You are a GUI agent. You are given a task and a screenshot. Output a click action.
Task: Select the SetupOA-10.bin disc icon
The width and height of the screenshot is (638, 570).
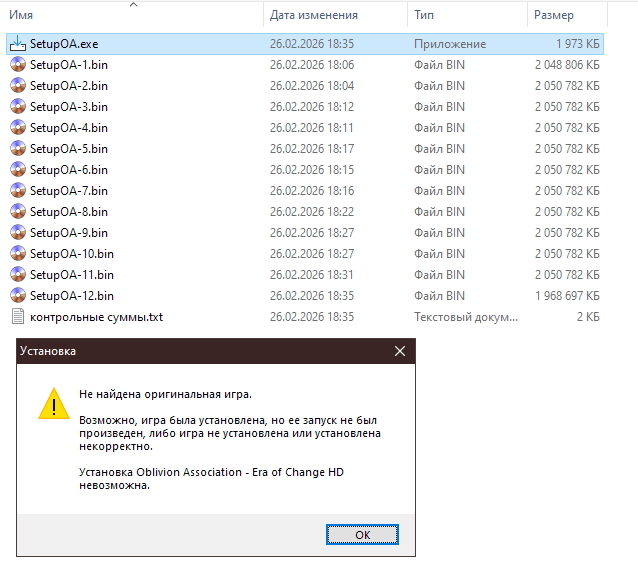[x=18, y=254]
